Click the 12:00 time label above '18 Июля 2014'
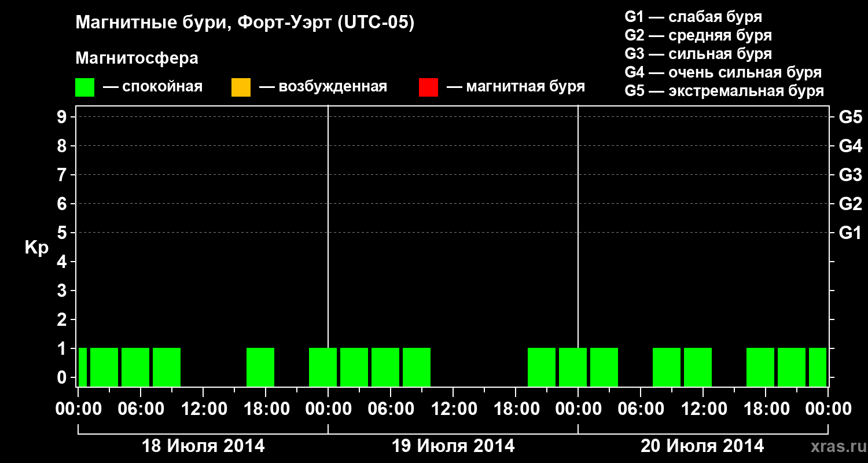The image size is (868, 463). pos(203,409)
